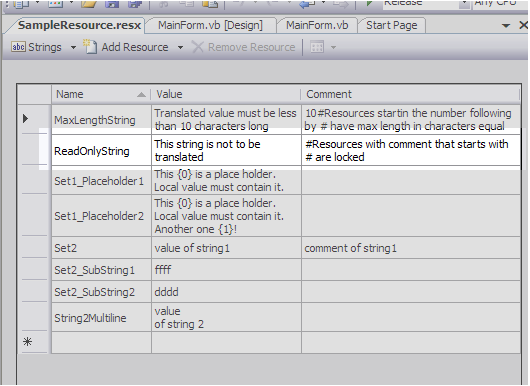Select the Set2_SubString1 name cell
This screenshot has width=530, height=386.
click(x=101, y=270)
